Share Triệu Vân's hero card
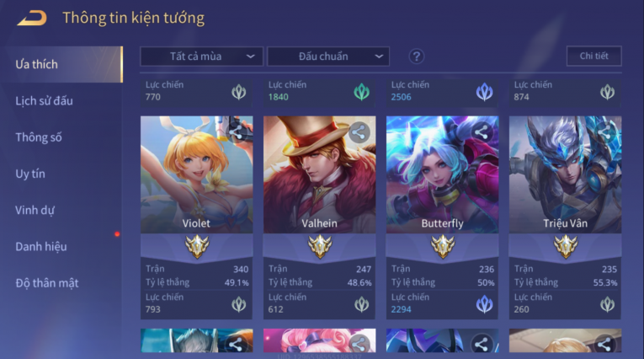Image resolution: width=644 pixels, height=359 pixels. coord(604,132)
